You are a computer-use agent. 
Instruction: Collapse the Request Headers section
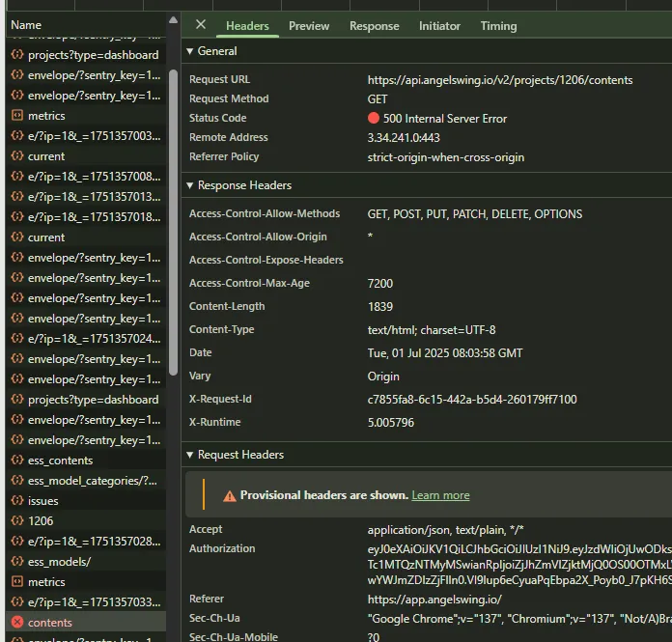click(x=189, y=455)
